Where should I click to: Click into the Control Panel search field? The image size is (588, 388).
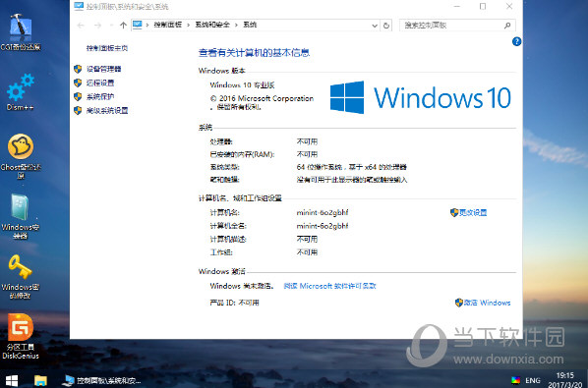tap(452, 26)
